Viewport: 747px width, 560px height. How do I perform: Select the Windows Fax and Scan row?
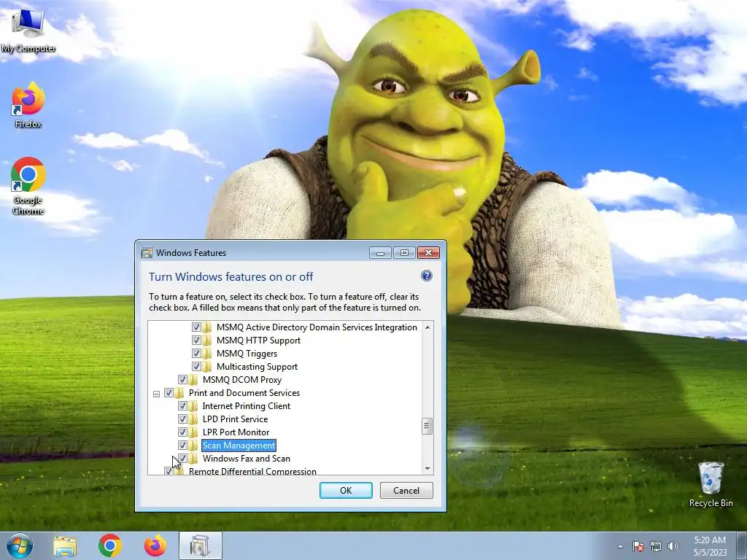[x=247, y=459]
